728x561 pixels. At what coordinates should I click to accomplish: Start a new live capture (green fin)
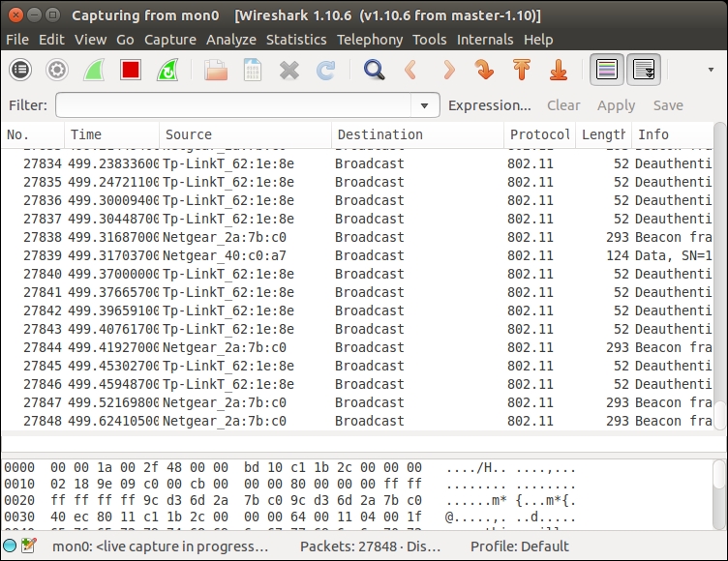[94, 70]
